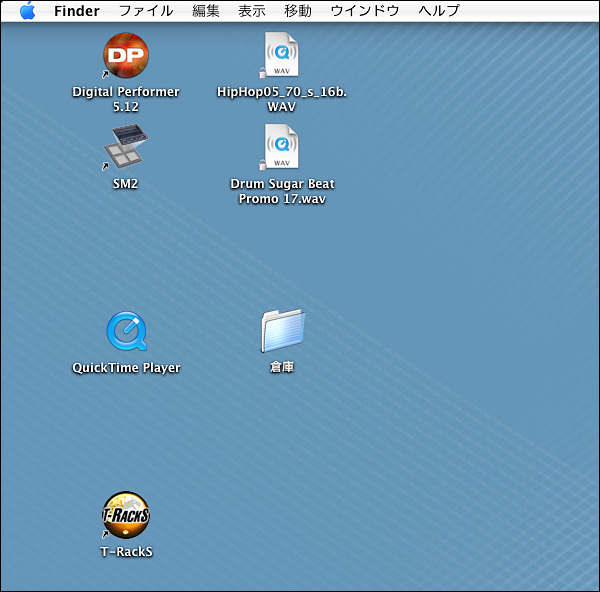Select the SM2 alias icon
Screen dimensions: 600x592
click(126, 147)
